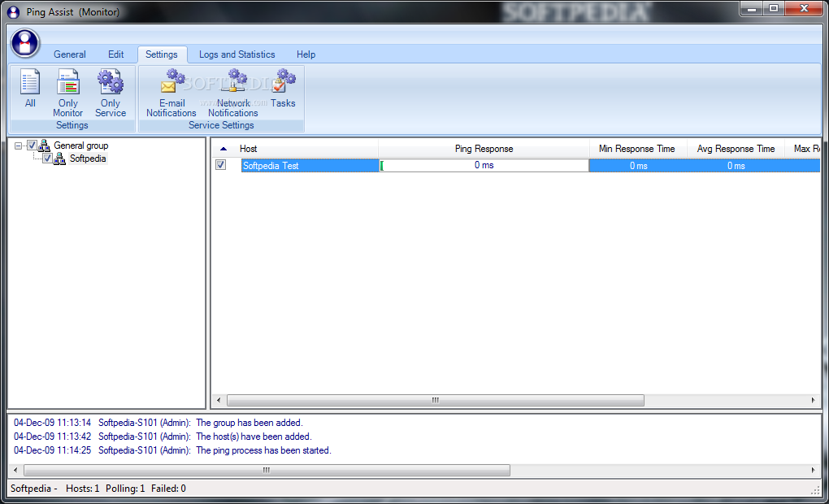Click the Ping Response column header
Image resolution: width=829 pixels, height=504 pixels.
tap(484, 149)
